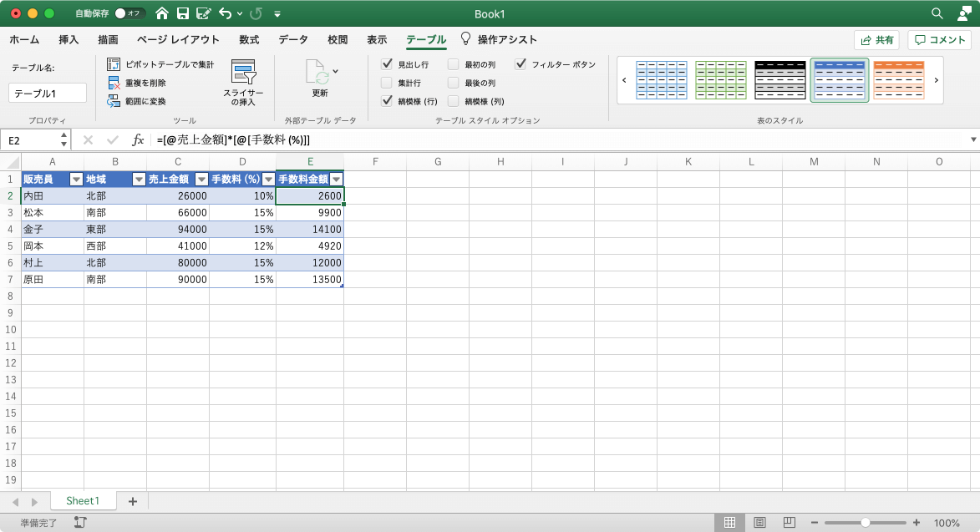980x532 pixels.
Task: Toggle the 見出し行 checkbox
Action: (387, 63)
